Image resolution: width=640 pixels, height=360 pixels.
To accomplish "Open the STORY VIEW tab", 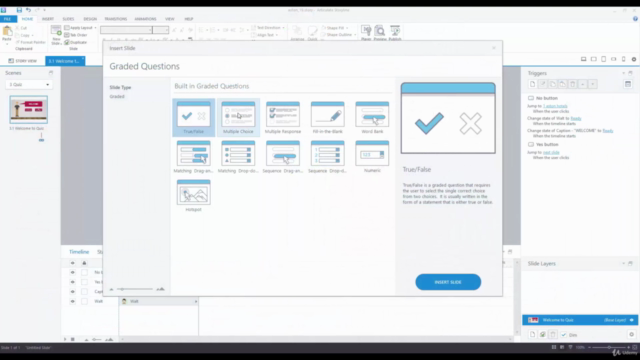I will pos(23,61).
